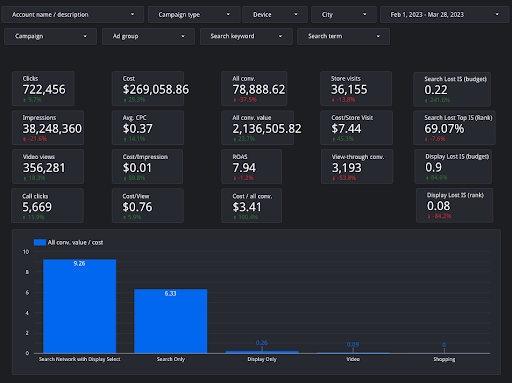512x383 pixels.
Task: Open the Search keyword filter
Action: click(x=246, y=36)
